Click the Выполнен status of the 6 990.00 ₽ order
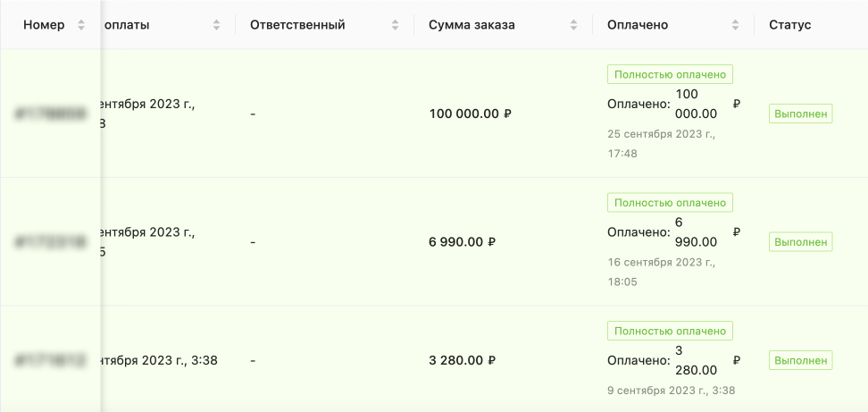The width and height of the screenshot is (868, 412). click(800, 241)
